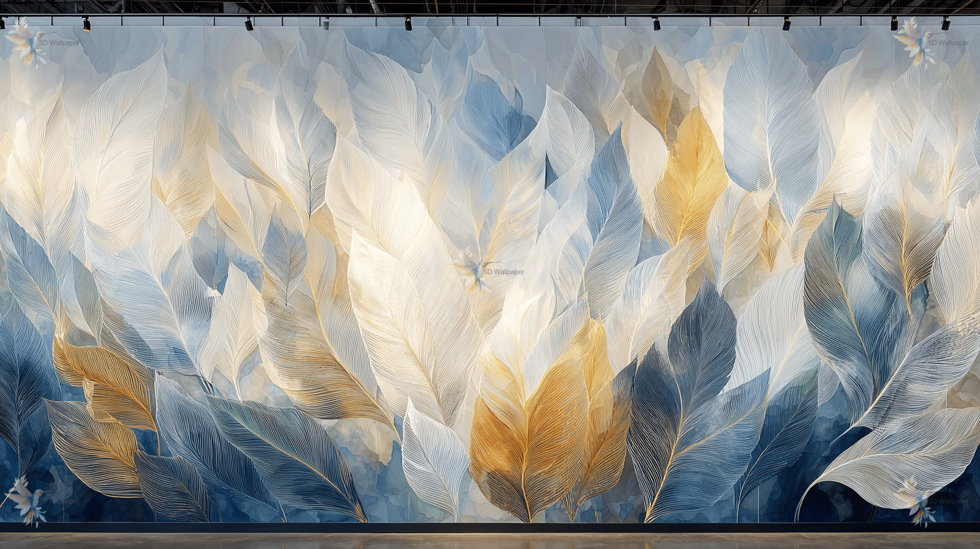
Task: Click the center "5D Wallpaper" watermark text
Action: tap(504, 272)
